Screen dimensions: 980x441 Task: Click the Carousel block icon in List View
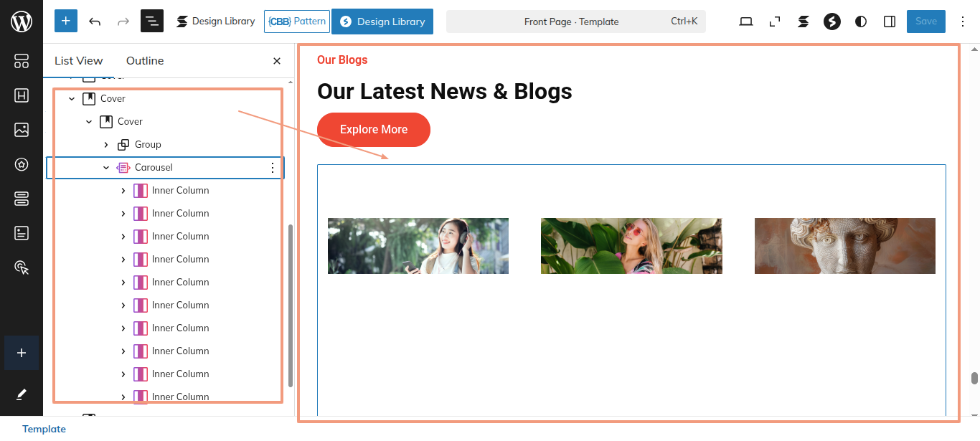[123, 168]
